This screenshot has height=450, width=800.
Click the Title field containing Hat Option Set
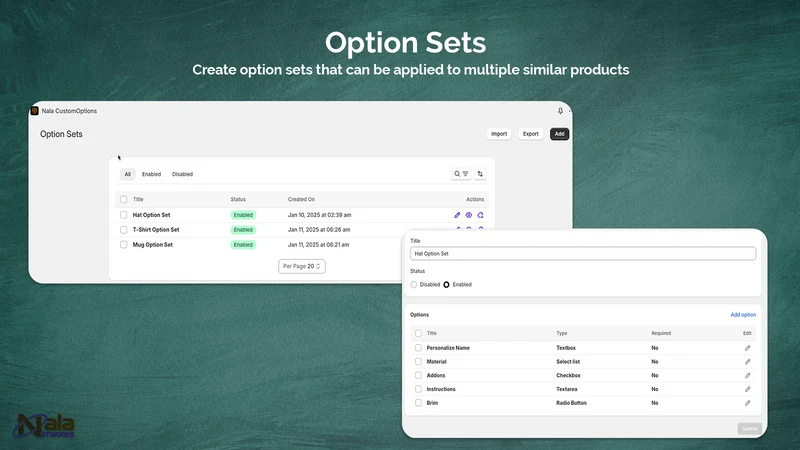(x=583, y=254)
